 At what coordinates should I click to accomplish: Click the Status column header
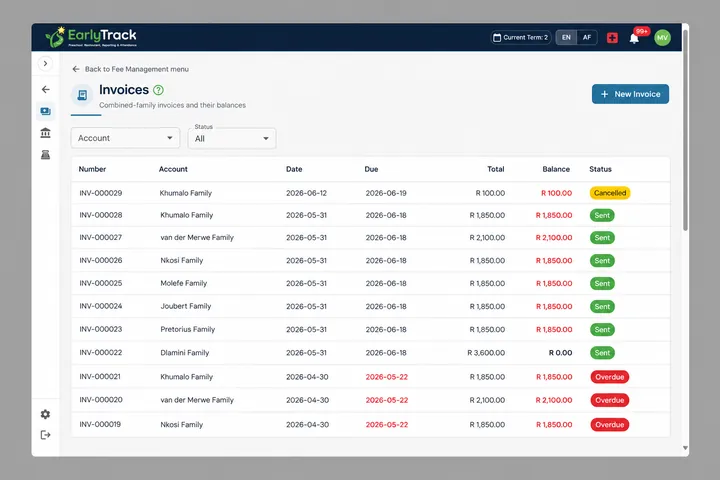click(x=600, y=169)
